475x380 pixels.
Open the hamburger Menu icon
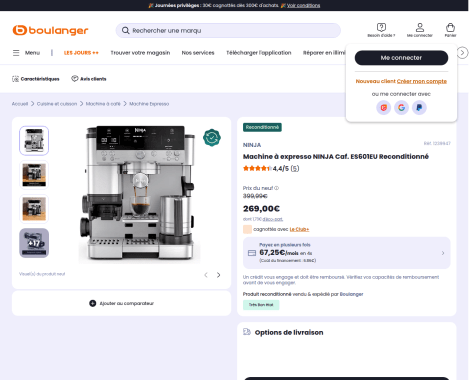pos(16,53)
